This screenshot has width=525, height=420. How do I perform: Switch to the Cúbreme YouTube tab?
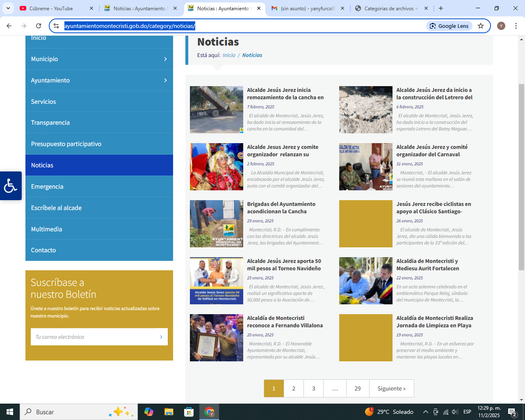pos(51,8)
